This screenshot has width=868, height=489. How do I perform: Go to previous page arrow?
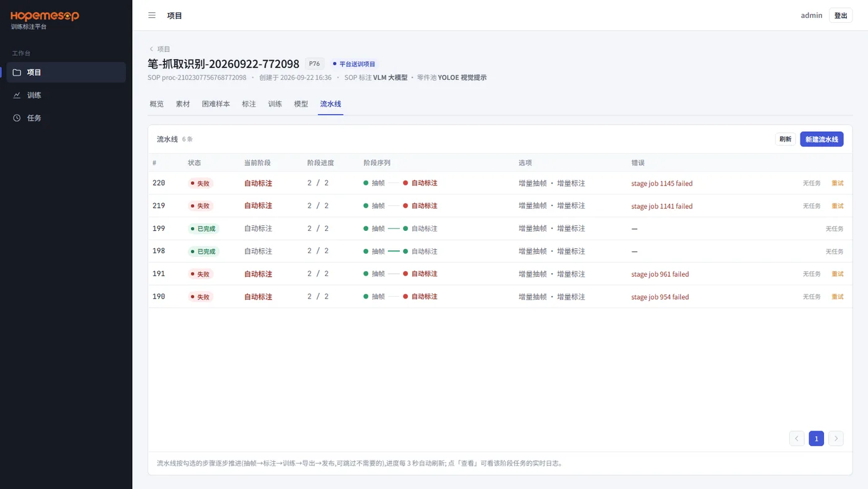tap(797, 439)
